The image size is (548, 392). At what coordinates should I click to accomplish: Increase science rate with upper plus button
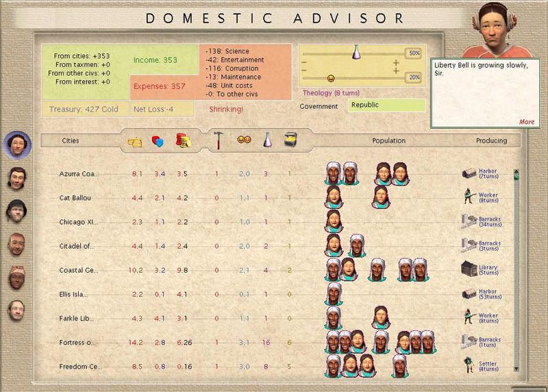point(396,63)
